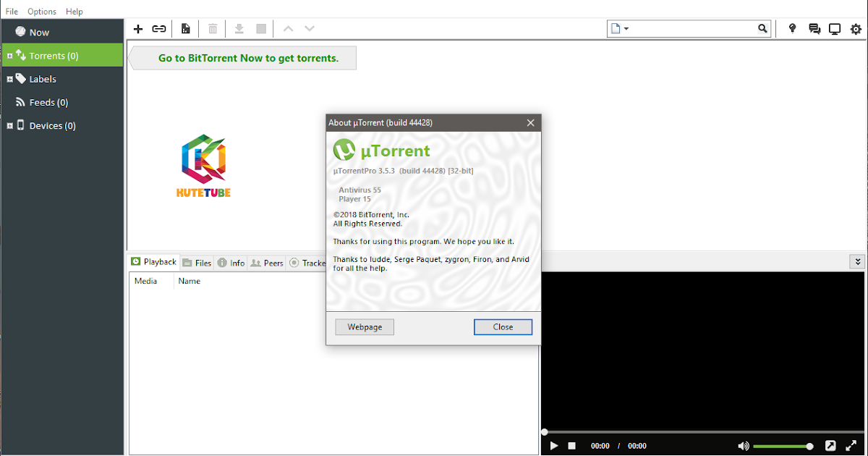Switch to the Peers tab
Screen dimensions: 868x456
click(x=267, y=263)
